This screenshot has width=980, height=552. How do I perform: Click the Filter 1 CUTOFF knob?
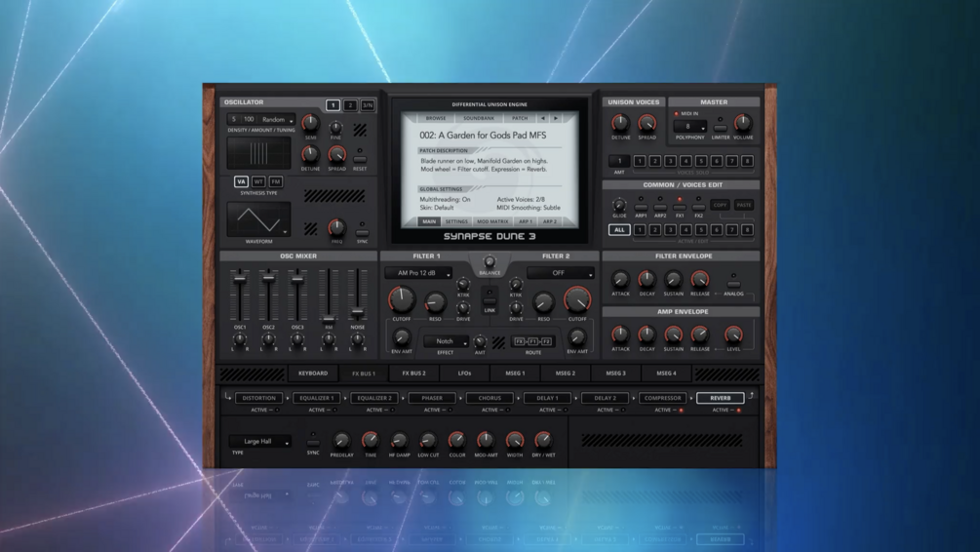(402, 300)
